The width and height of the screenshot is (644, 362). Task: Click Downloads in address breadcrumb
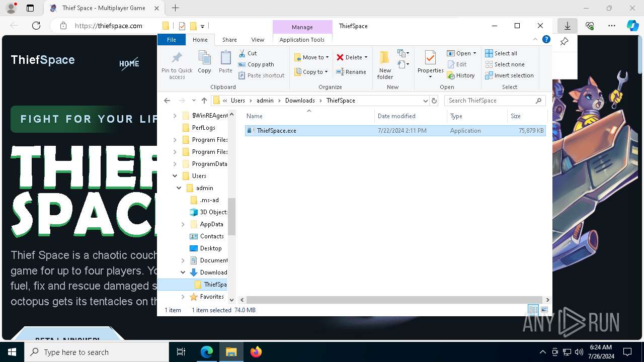(x=300, y=101)
